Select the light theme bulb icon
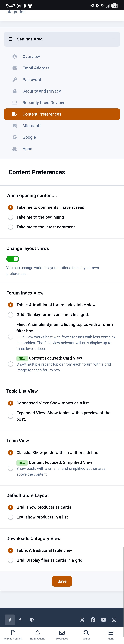The image size is (124, 644). tap(10, 620)
